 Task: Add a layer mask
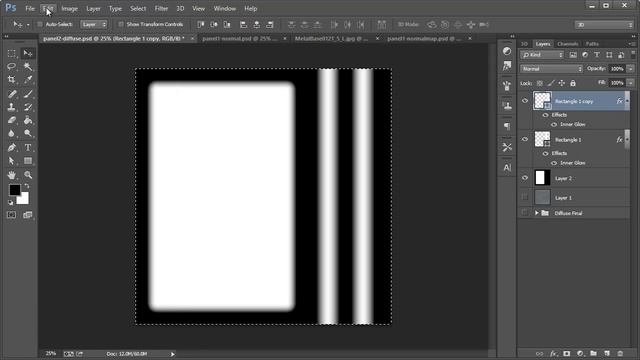coord(567,353)
